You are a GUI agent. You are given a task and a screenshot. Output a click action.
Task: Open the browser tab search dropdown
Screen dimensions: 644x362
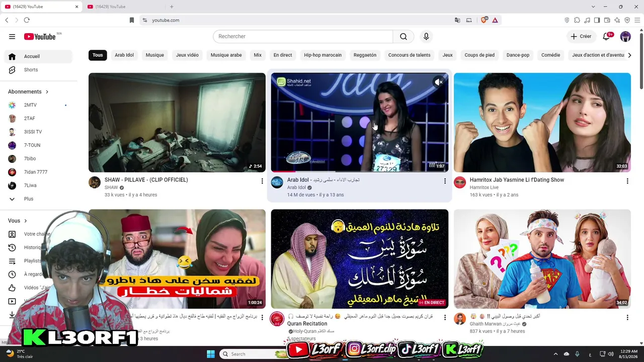point(593,7)
